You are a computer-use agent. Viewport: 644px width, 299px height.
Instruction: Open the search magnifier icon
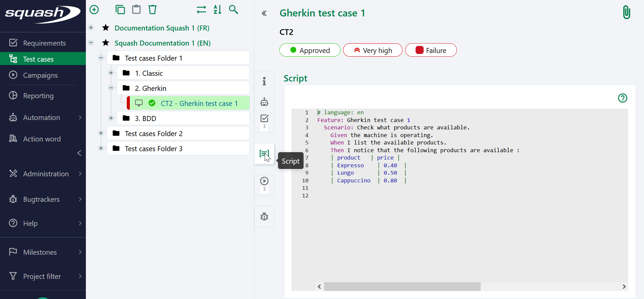pyautogui.click(x=233, y=10)
